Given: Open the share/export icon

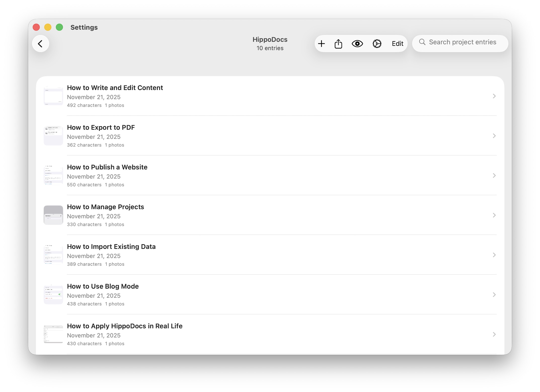Looking at the screenshot, I should click(338, 44).
